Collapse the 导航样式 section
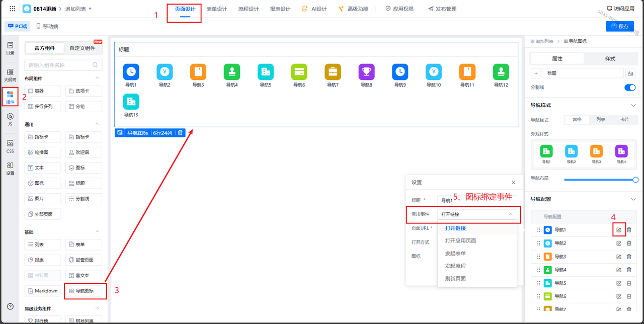The image size is (644, 324). 633,105
